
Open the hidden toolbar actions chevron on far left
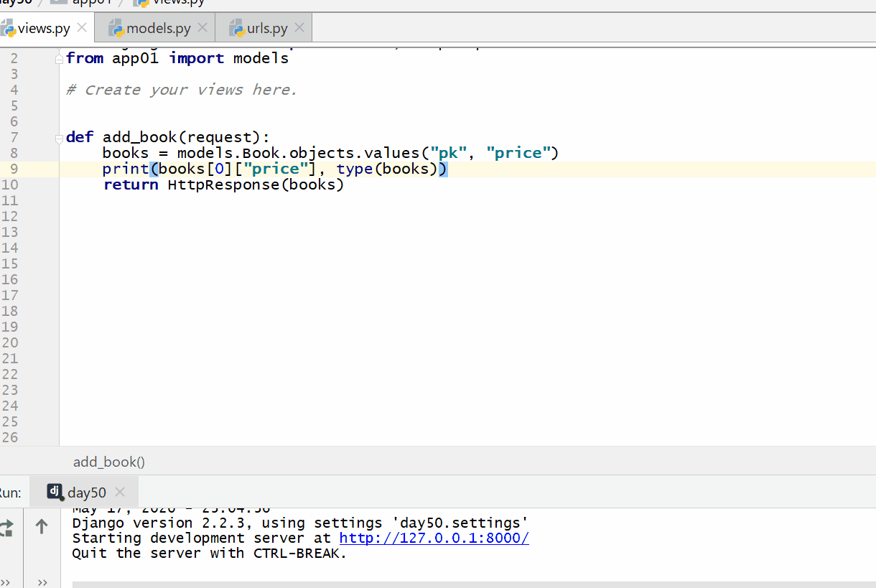click(6, 582)
